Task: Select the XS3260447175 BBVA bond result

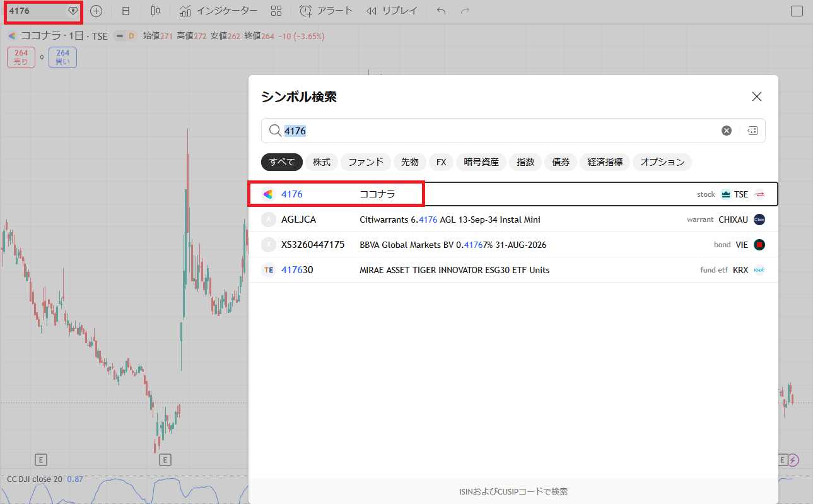Action: click(x=513, y=245)
